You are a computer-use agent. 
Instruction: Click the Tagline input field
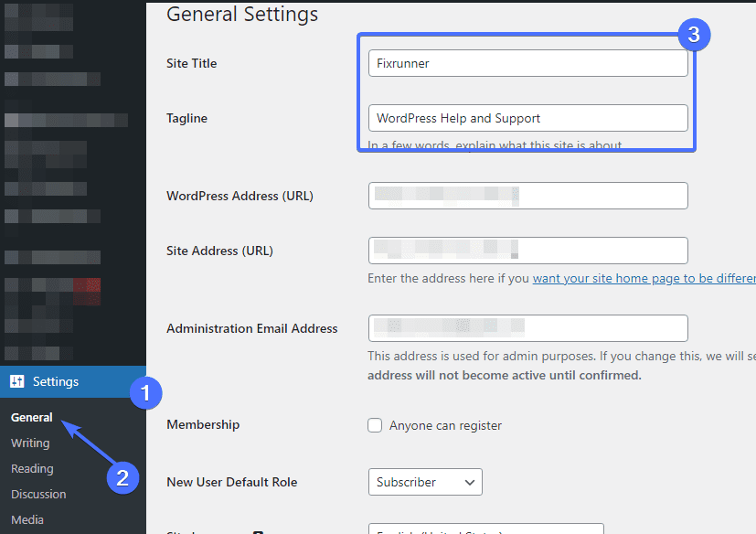click(528, 118)
